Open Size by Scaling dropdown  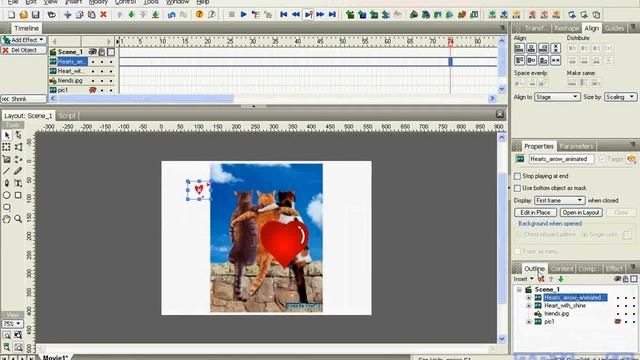coord(620,97)
